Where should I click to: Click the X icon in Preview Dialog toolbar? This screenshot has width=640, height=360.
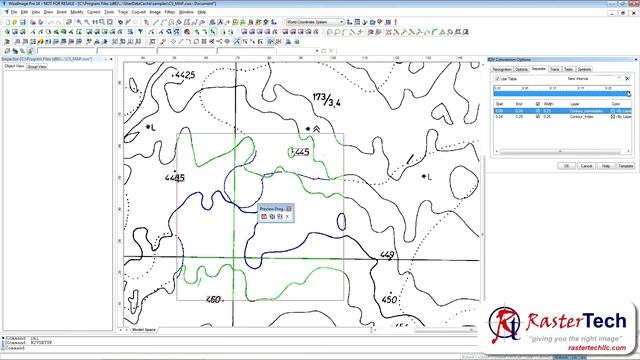tap(287, 217)
